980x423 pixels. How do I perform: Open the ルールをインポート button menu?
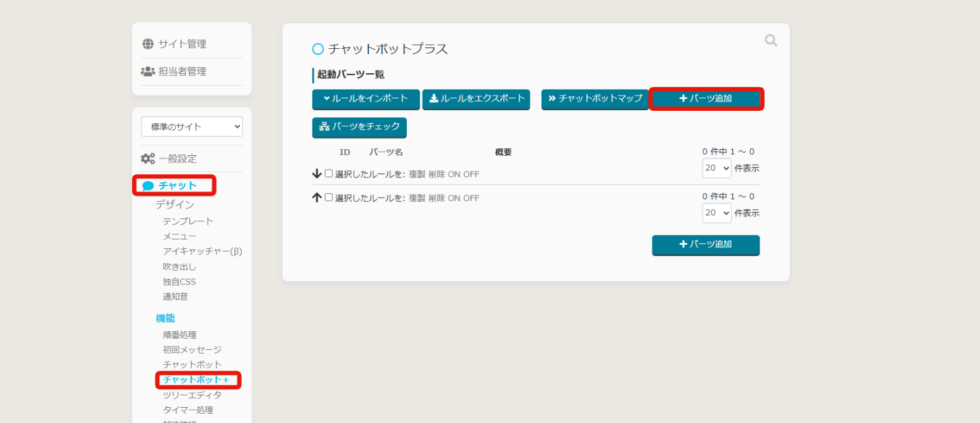click(366, 99)
